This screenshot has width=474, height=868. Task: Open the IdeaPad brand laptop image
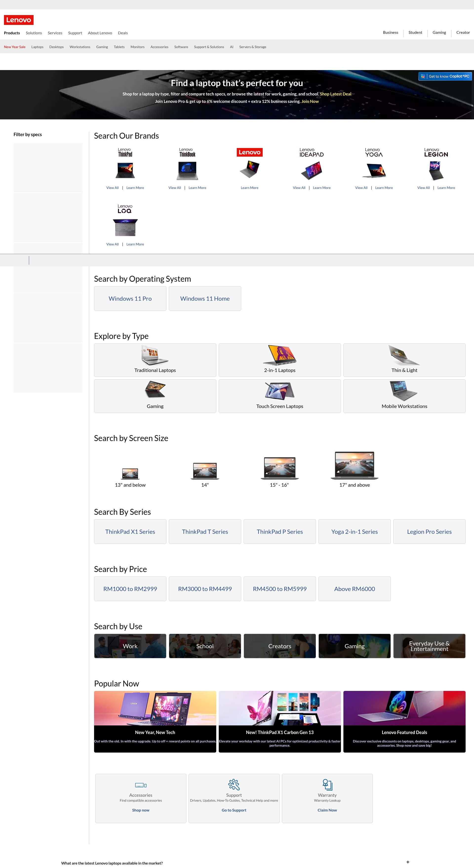pyautogui.click(x=312, y=170)
